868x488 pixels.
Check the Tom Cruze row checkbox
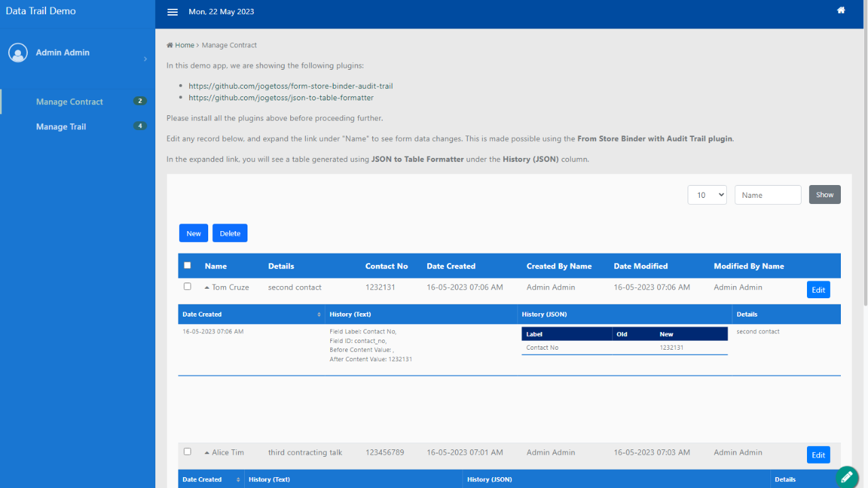pyautogui.click(x=187, y=287)
